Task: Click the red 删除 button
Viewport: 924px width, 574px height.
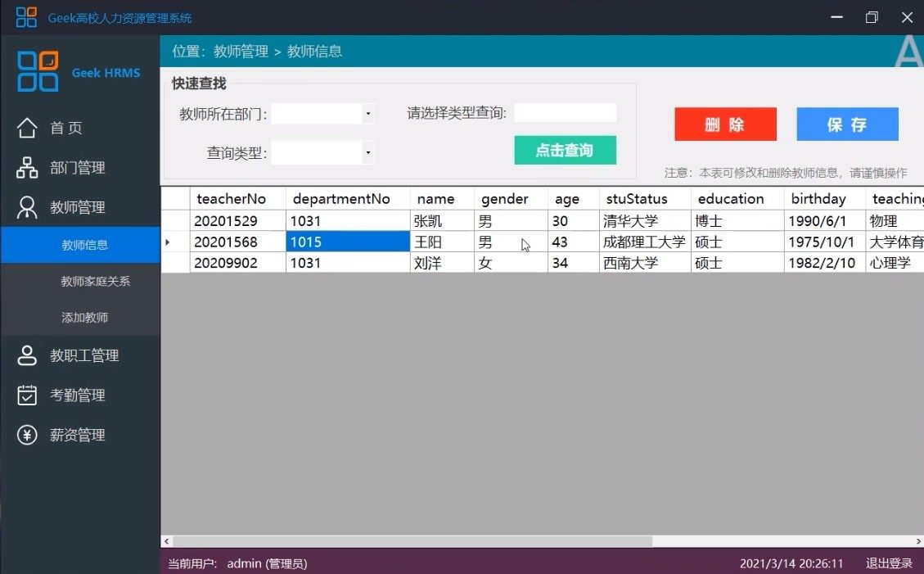Action: click(x=725, y=124)
